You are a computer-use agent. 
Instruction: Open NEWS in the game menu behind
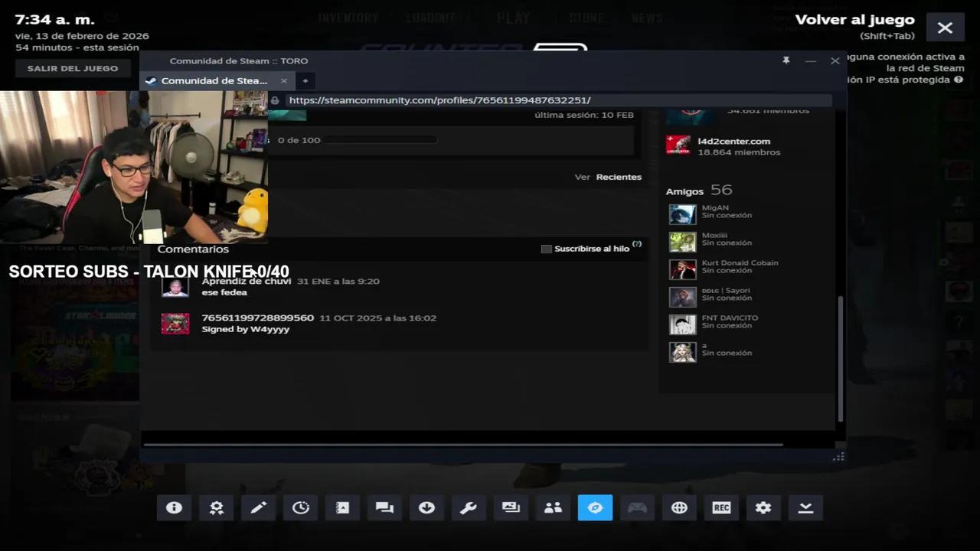point(647,18)
